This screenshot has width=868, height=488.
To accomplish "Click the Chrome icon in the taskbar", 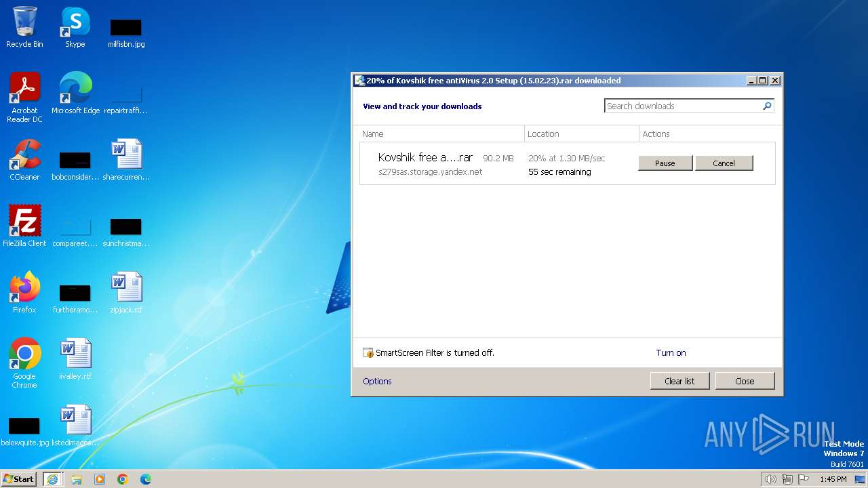I will click(x=123, y=479).
